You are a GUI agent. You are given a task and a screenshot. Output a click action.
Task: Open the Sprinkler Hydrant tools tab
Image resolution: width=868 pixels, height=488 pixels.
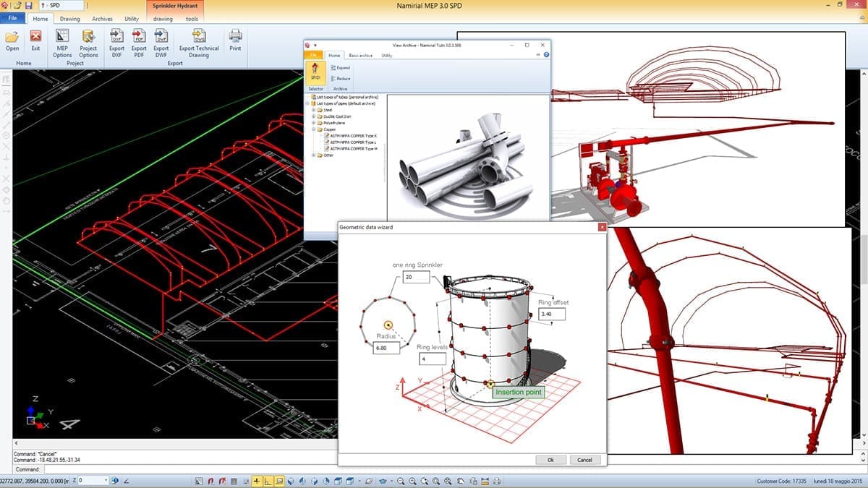tap(192, 19)
